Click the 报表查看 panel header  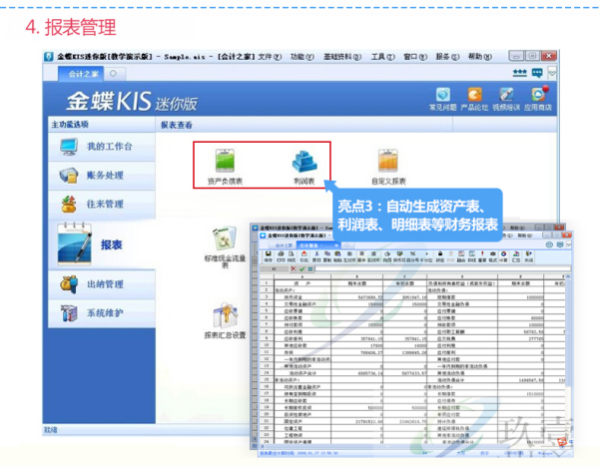click(x=304, y=125)
